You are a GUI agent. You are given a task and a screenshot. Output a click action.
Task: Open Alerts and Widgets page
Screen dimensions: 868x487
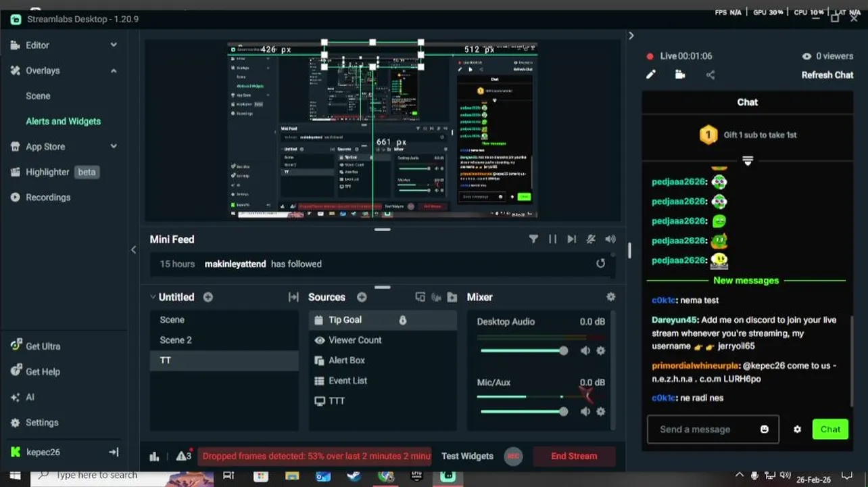[x=63, y=121]
